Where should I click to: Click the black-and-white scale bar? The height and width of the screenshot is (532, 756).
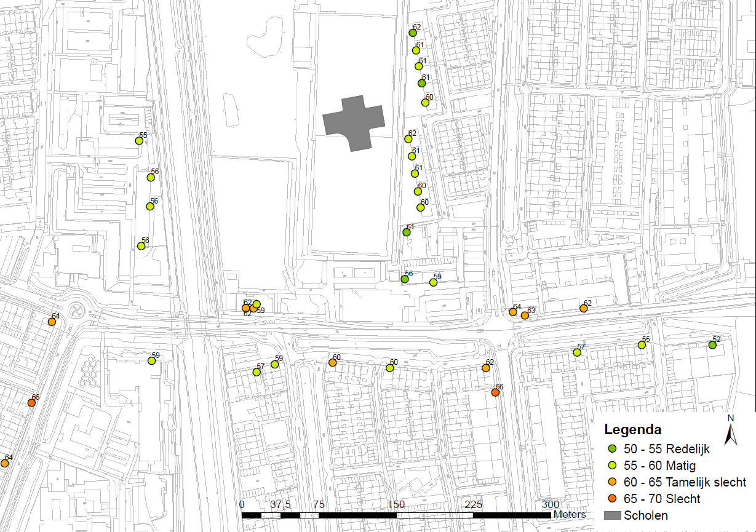[x=397, y=514]
